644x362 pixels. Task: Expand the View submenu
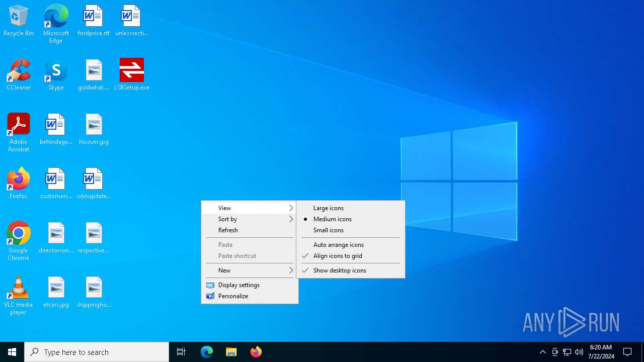click(250, 208)
